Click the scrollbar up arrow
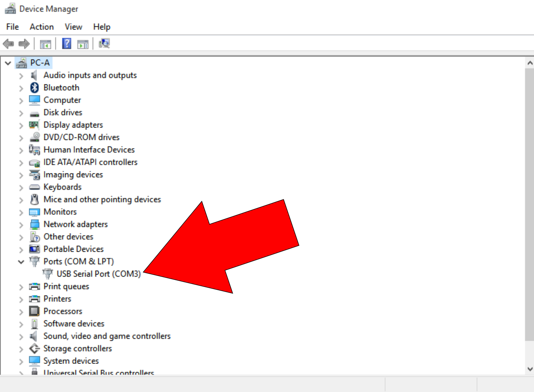This screenshot has height=392, width=534. tap(530, 63)
